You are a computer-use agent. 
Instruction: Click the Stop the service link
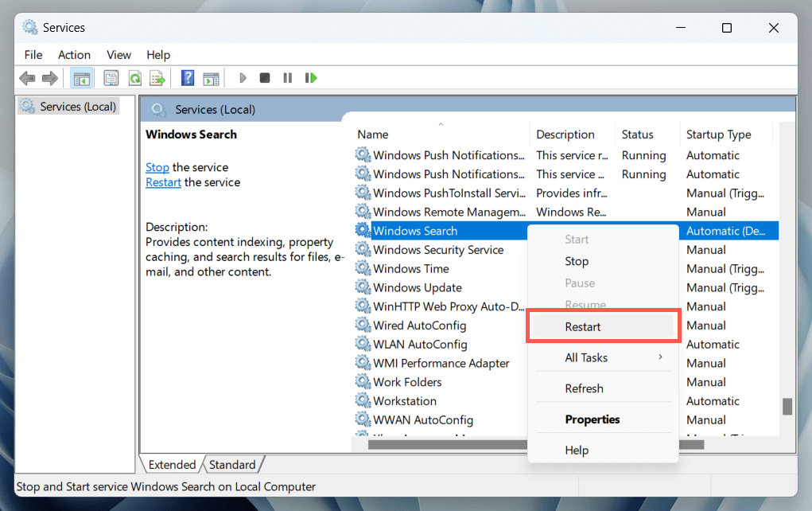[x=157, y=167]
